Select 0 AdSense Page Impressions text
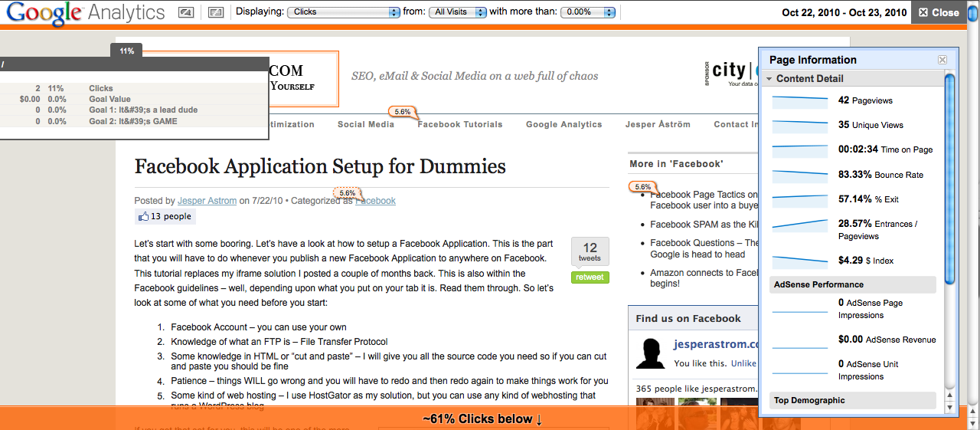This screenshot has width=980, height=430. pyautogui.click(x=871, y=309)
